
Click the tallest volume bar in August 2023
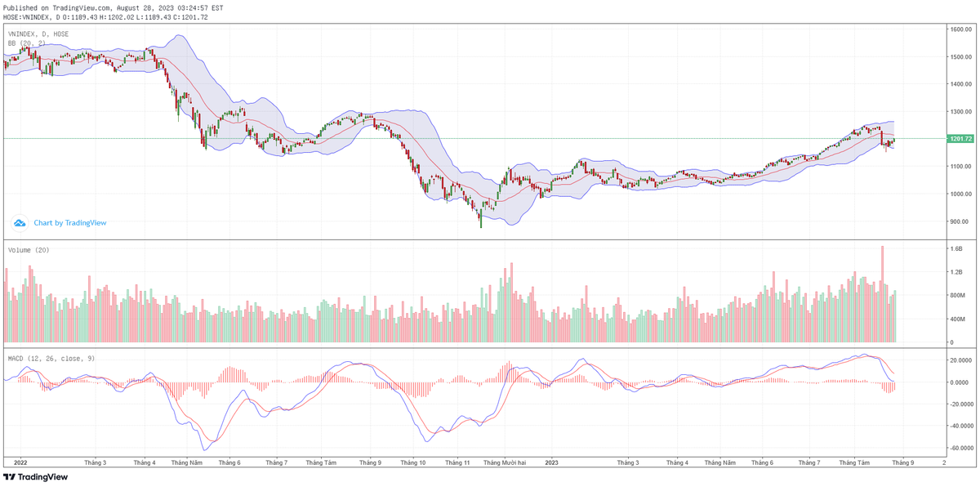point(883,294)
